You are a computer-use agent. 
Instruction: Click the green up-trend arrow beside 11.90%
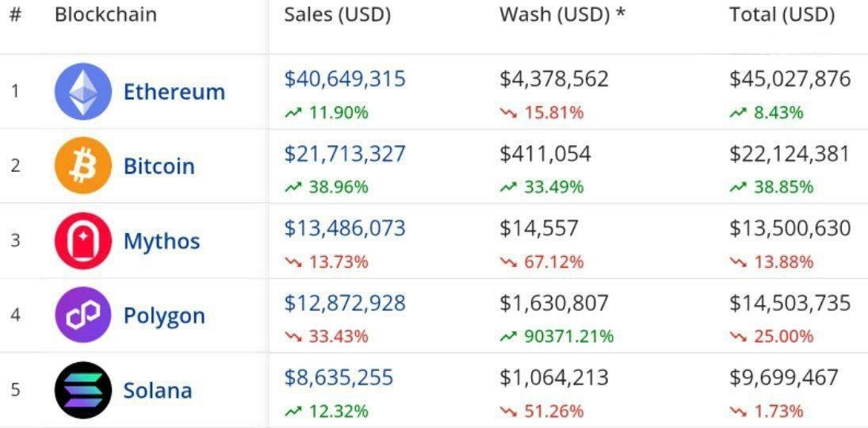click(x=293, y=113)
